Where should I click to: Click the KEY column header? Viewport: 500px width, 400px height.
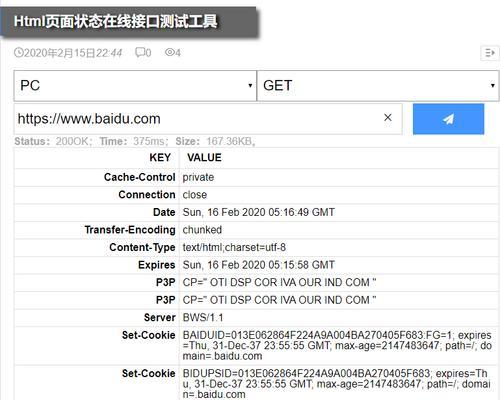point(160,157)
